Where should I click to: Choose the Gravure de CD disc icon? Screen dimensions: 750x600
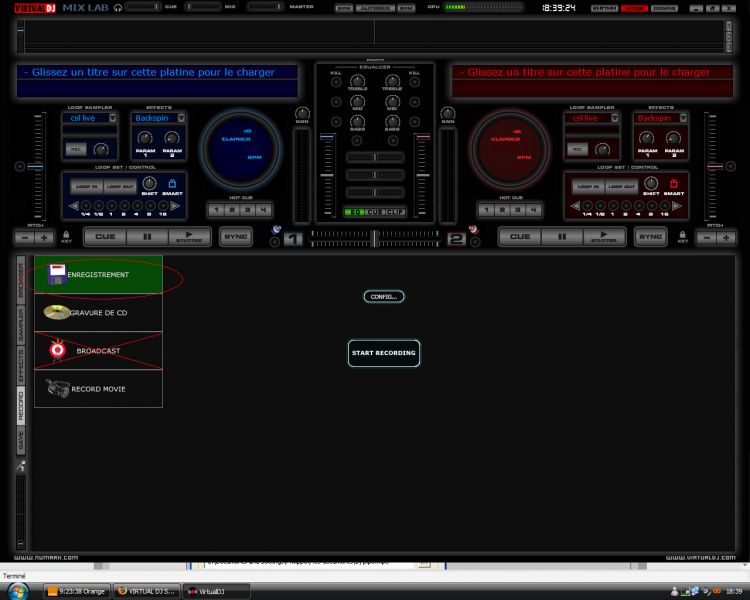56,312
